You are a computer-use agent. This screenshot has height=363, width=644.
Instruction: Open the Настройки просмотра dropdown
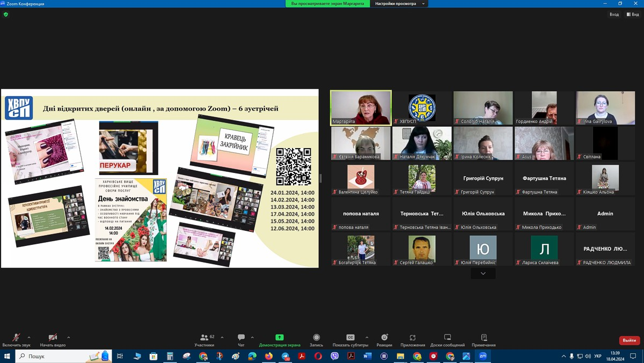tap(400, 4)
